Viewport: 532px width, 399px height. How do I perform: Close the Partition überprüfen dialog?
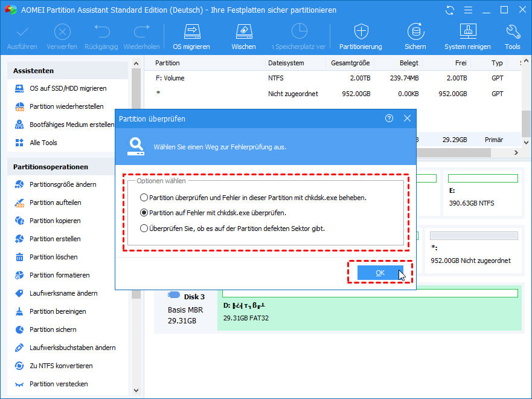407,118
